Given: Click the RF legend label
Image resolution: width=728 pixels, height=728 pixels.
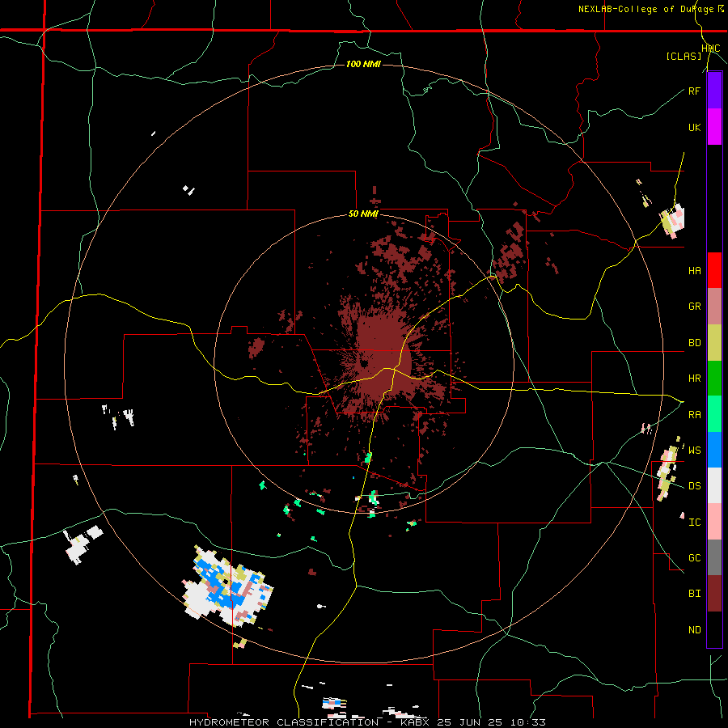Looking at the screenshot, I should pos(694,91).
